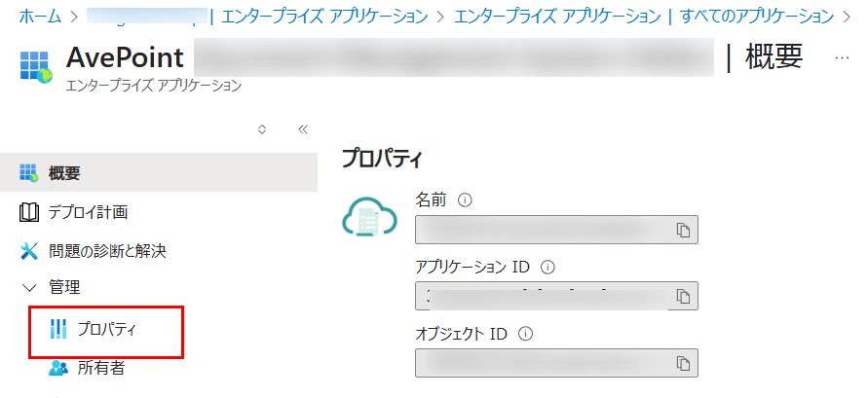Click the 名前 text field
The height and width of the screenshot is (398, 868).
click(x=556, y=230)
